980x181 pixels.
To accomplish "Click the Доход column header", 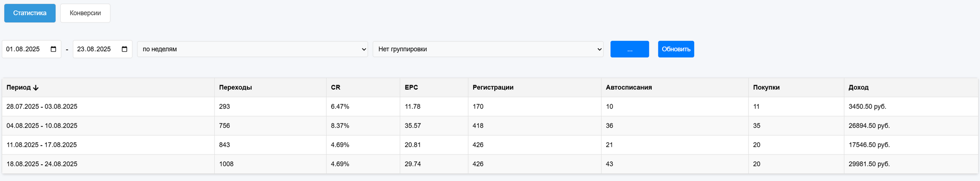I will coord(858,88).
